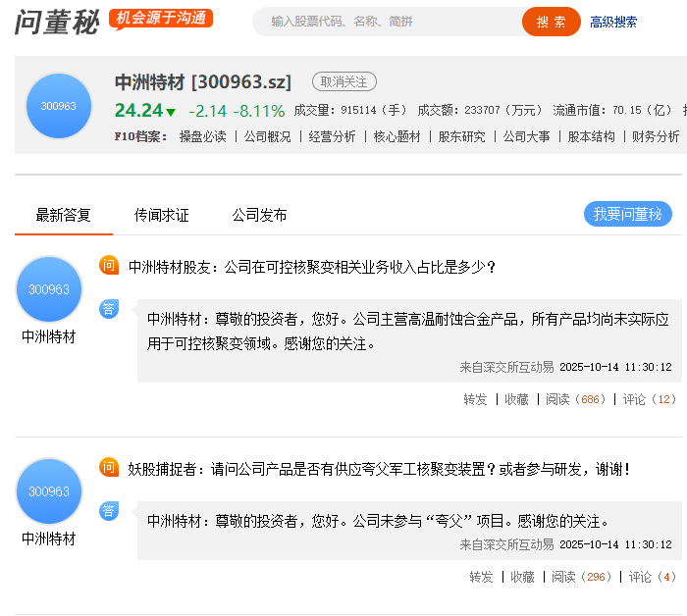Click the orange 搜索 button
Image resolution: width=687 pixels, height=616 pixels.
[551, 22]
